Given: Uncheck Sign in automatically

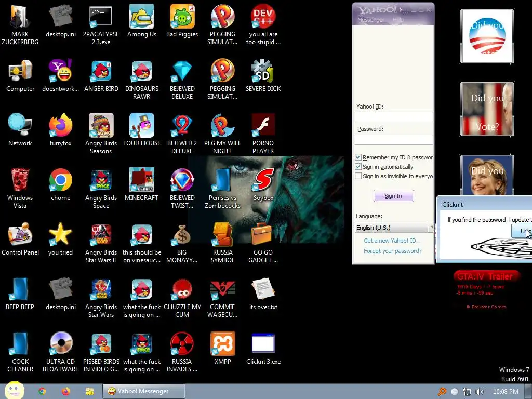Looking at the screenshot, I should [358, 167].
